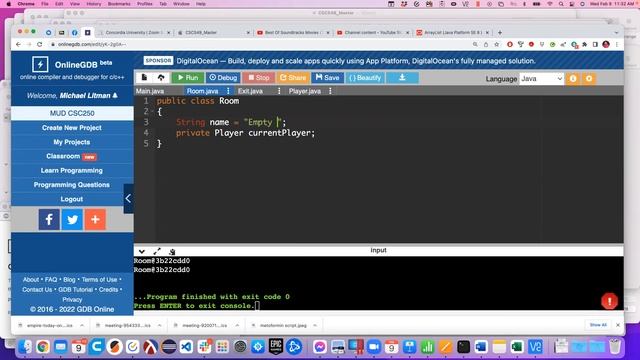Click the browser reload icon

[40, 44]
